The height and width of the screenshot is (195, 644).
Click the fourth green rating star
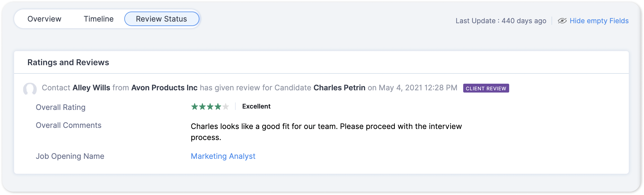click(x=218, y=107)
